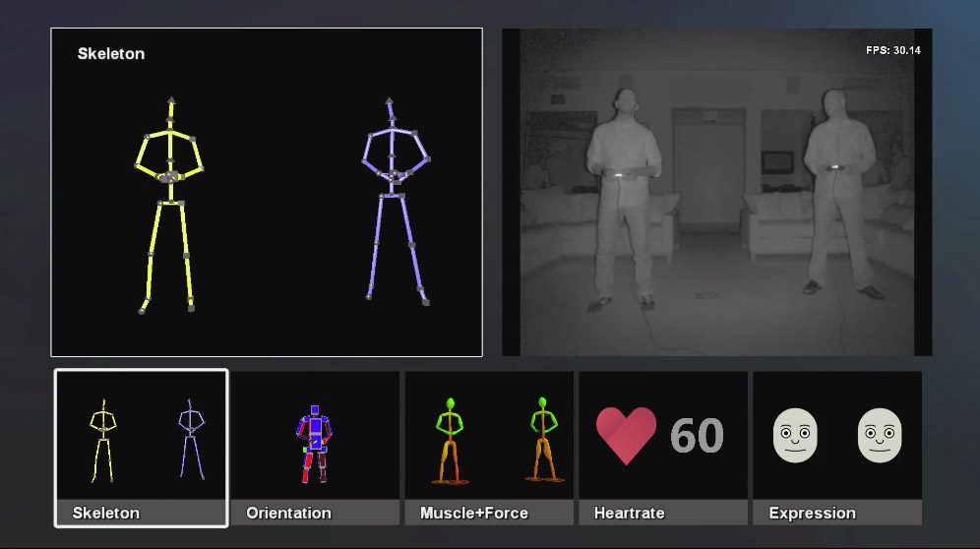Click the purple skeleton in the main Skeleton panel

(x=396, y=202)
